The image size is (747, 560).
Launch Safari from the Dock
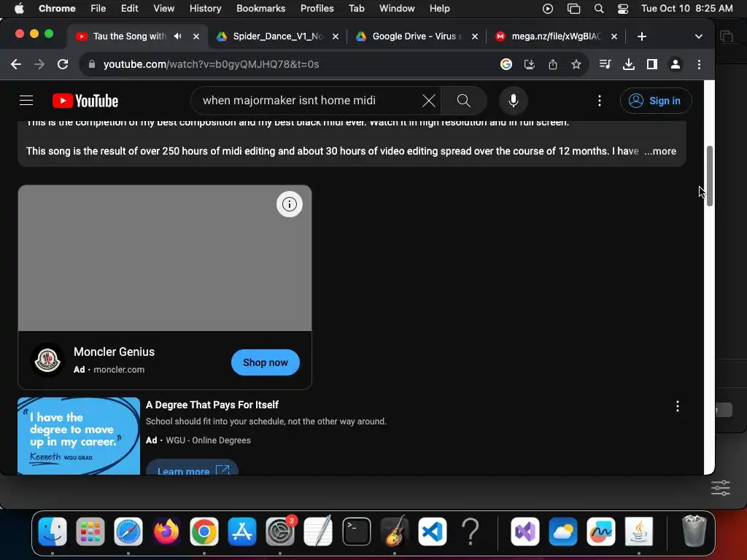tap(128, 532)
